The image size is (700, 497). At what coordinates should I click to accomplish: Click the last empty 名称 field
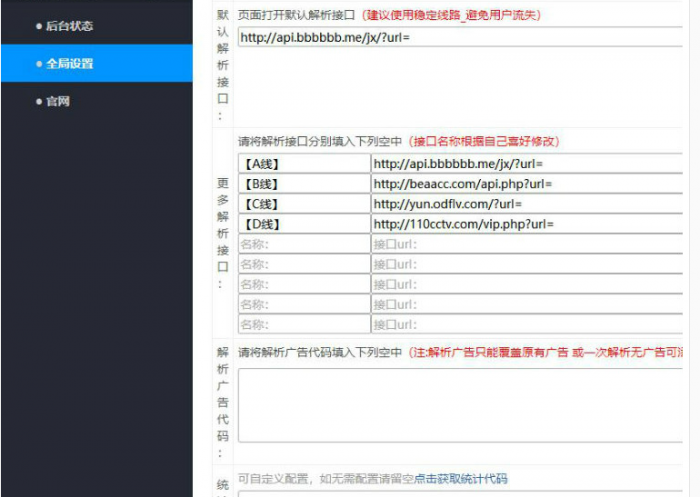pyautogui.click(x=303, y=324)
